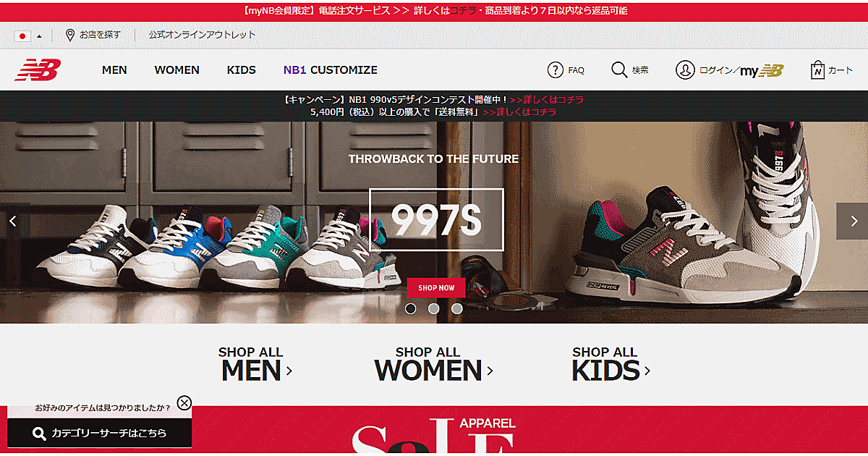The width and height of the screenshot is (868, 456).
Task: Close the category search popup
Action: click(x=184, y=403)
